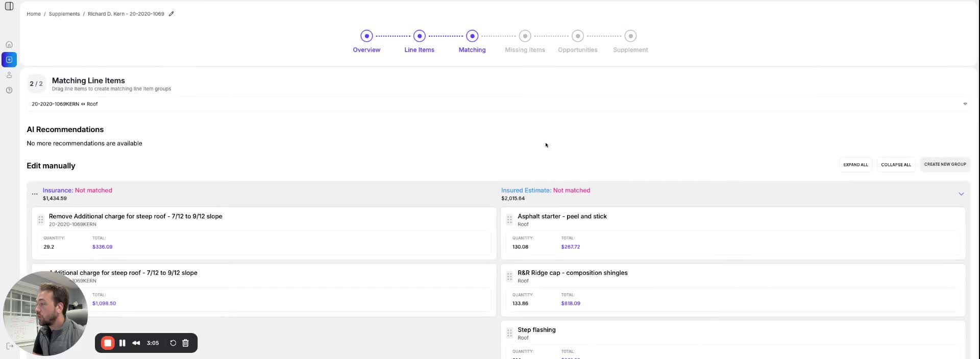
Task: Click Collapse All button
Action: 896,165
